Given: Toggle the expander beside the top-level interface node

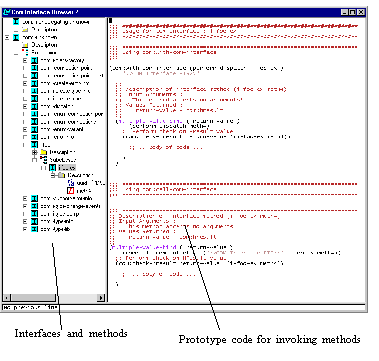Looking at the screenshot, I should (7, 37).
